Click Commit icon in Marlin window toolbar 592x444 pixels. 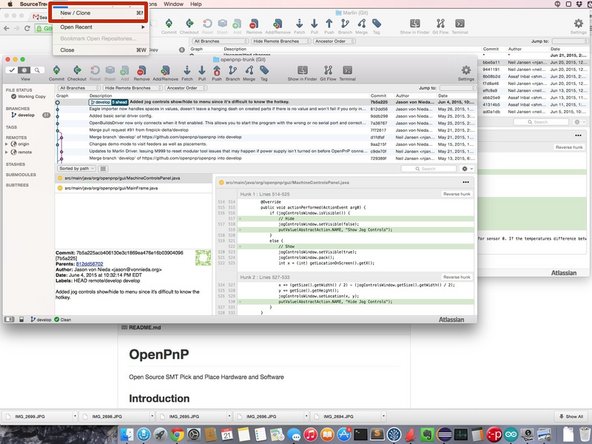pos(169,26)
